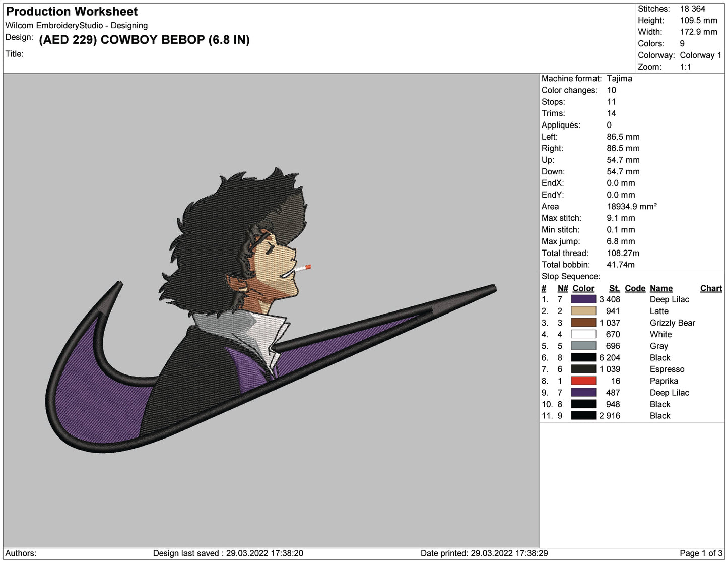
Task: Click the 'EndY:' label
Action: (x=553, y=195)
